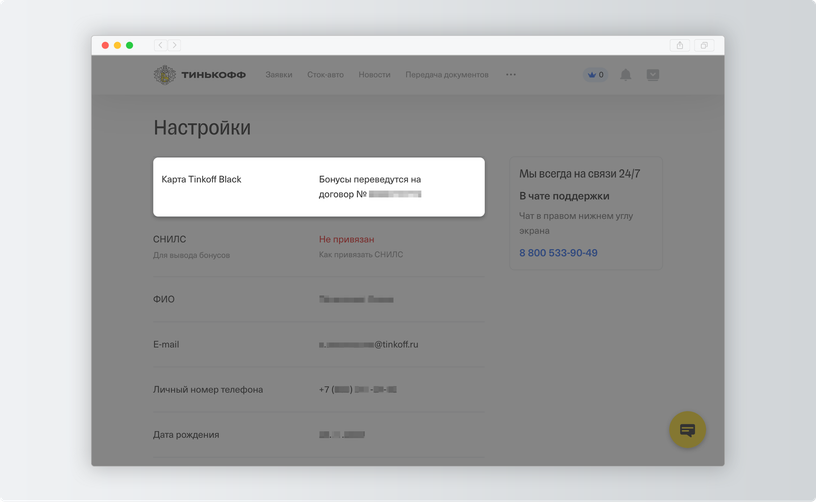Click the browser tabs overview icon

pos(704,45)
